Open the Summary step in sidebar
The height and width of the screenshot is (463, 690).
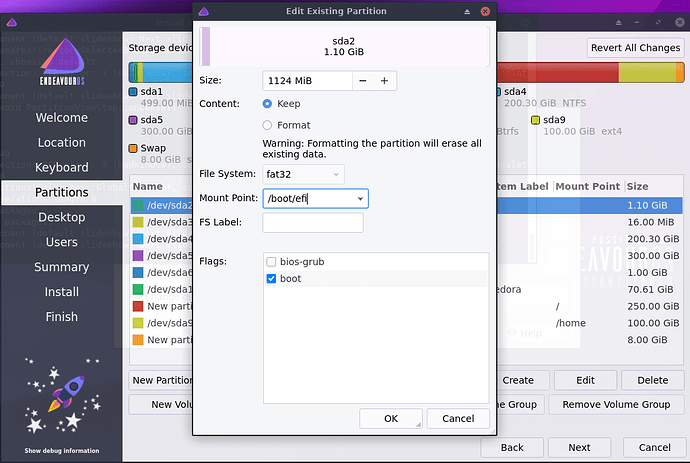click(x=61, y=267)
